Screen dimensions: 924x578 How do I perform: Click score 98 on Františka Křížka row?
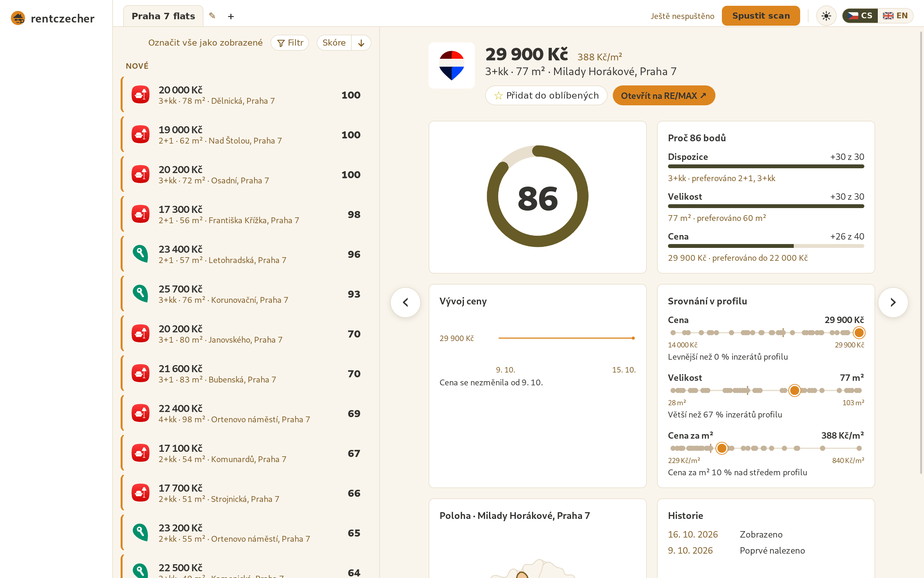[354, 215]
